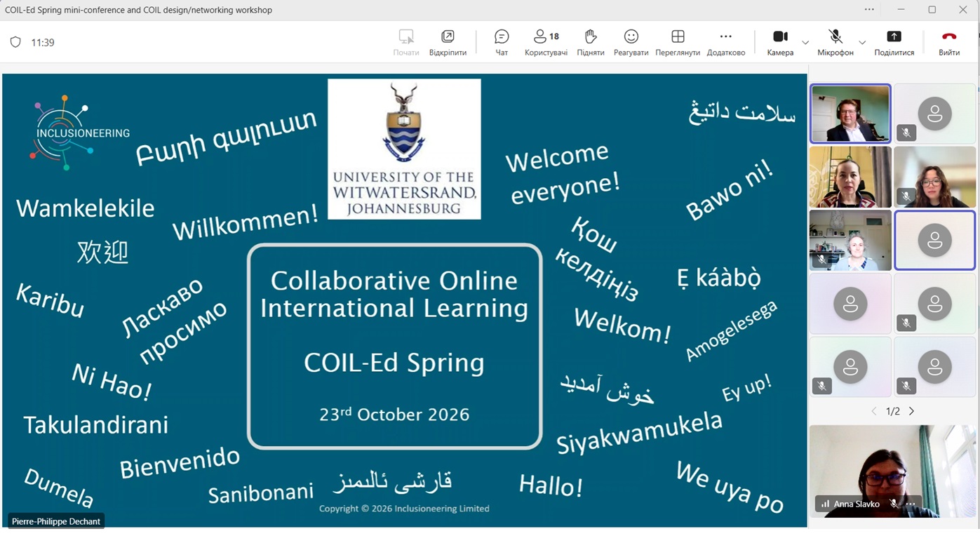Click muted mic on Anna Slavko tile

pyautogui.click(x=894, y=504)
